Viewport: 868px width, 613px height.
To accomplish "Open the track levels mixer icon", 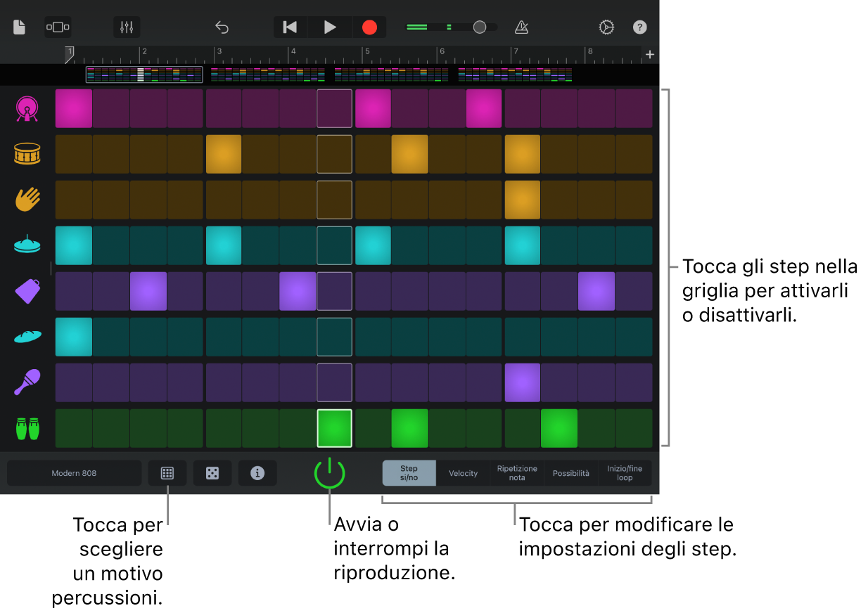I will [x=126, y=27].
